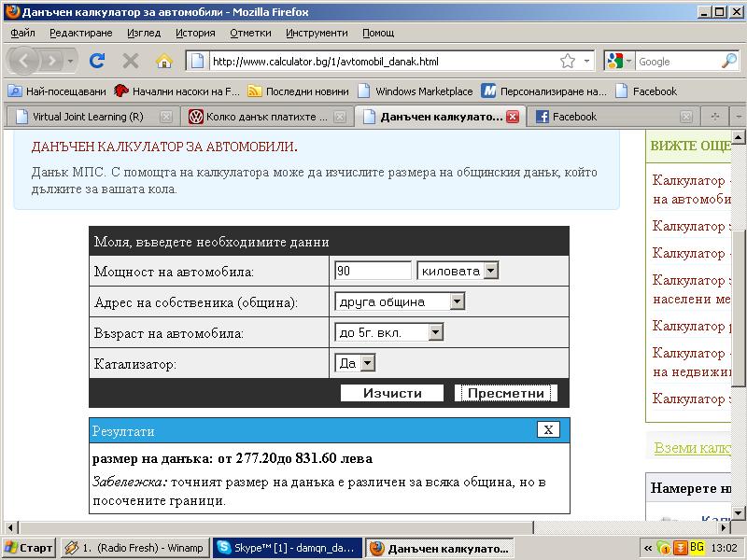The image size is (747, 560).
Task: Bookmark page with the star icon
Action: pos(568,62)
